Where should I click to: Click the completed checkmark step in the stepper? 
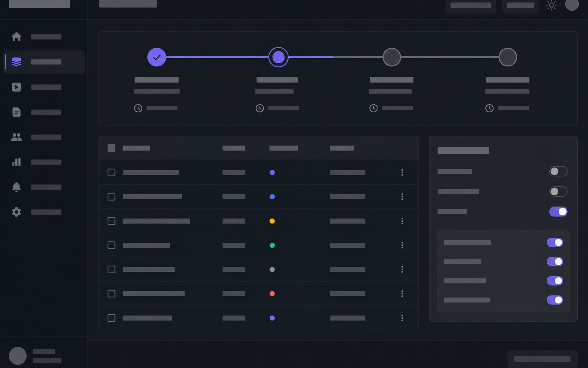pyautogui.click(x=157, y=57)
